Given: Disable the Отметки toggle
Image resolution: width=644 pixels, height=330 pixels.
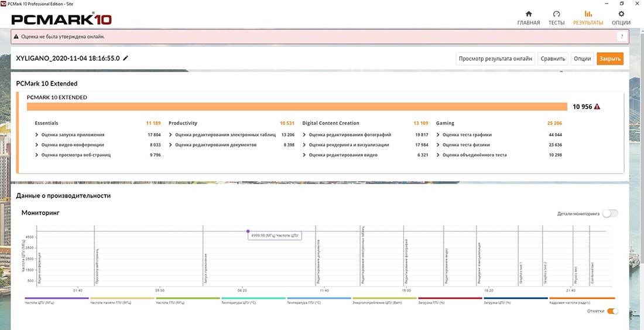Looking at the screenshot, I should click(612, 311).
